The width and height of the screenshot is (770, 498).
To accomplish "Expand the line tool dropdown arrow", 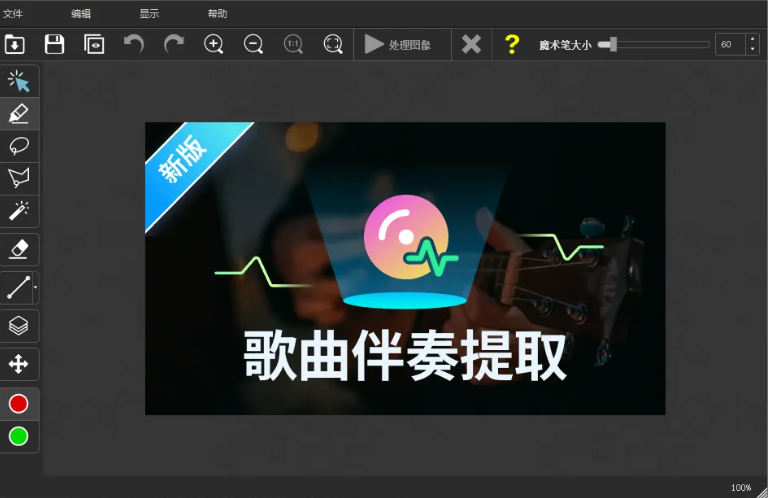I will pyautogui.click(x=36, y=288).
